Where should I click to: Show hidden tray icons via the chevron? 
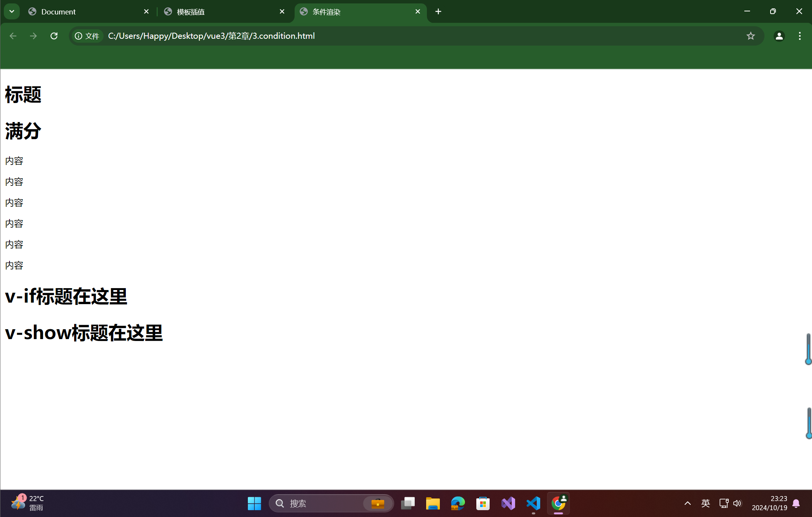(687, 503)
